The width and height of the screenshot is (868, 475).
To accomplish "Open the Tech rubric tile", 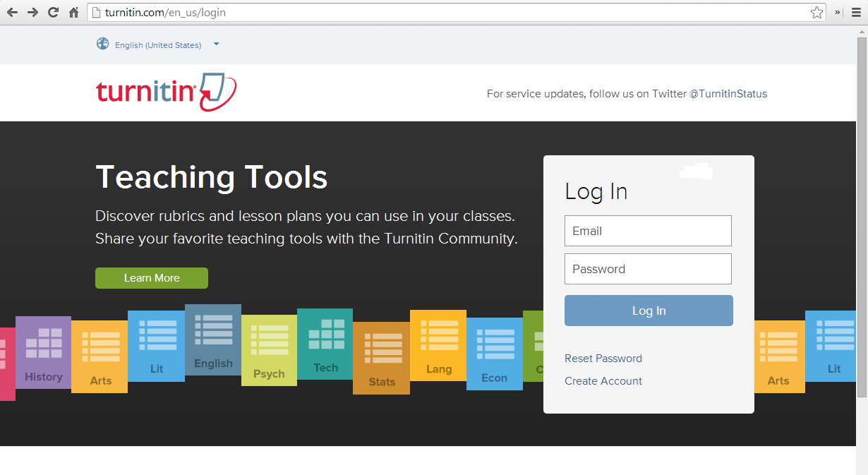I will pos(325,344).
